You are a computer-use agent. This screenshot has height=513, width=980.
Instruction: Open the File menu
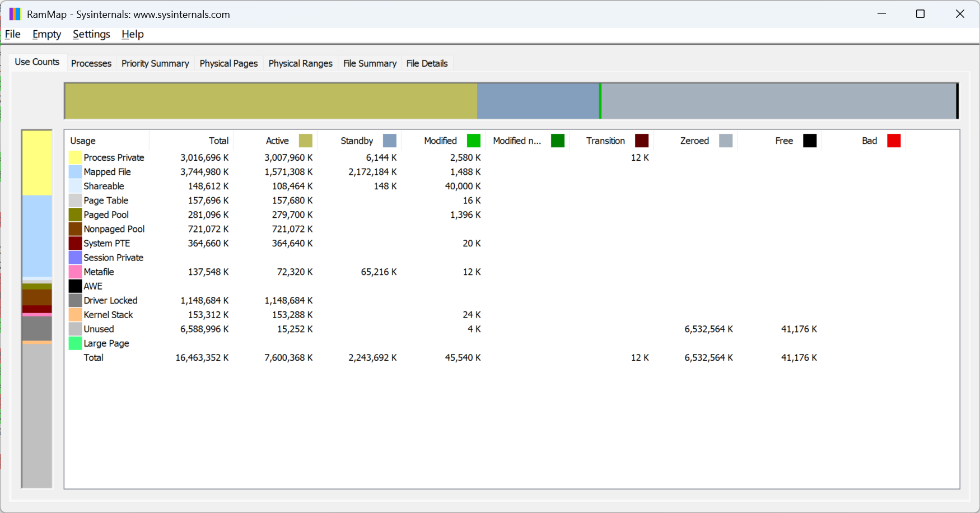pos(13,34)
